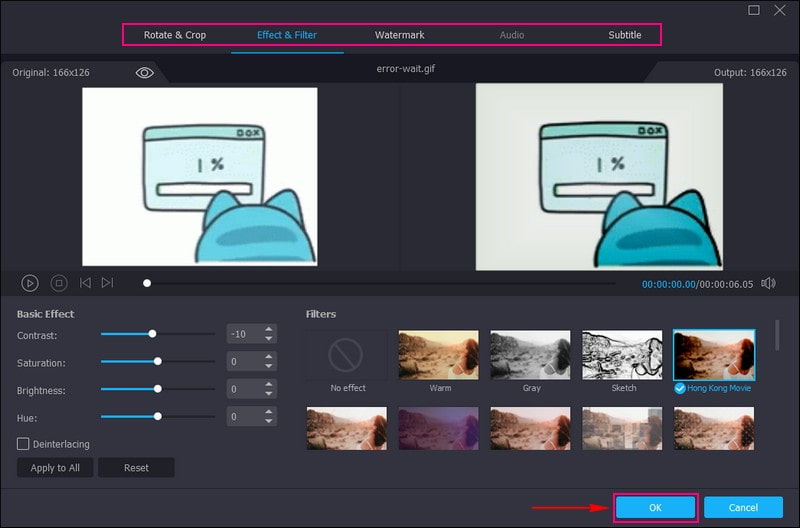
Task: Jump to the previous frame
Action: (85, 283)
